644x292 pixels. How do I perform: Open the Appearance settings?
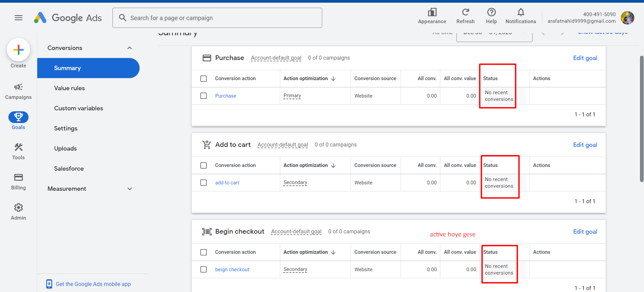(432, 16)
